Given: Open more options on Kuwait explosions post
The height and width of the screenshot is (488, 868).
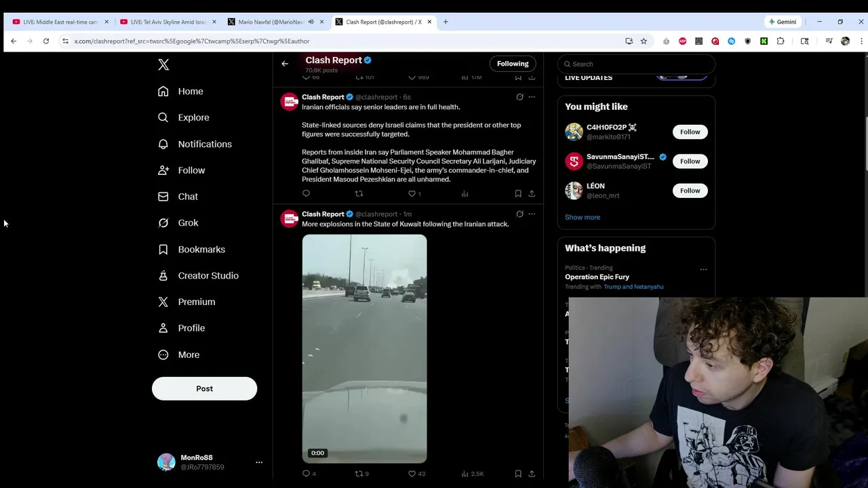Looking at the screenshot, I should [x=532, y=214].
